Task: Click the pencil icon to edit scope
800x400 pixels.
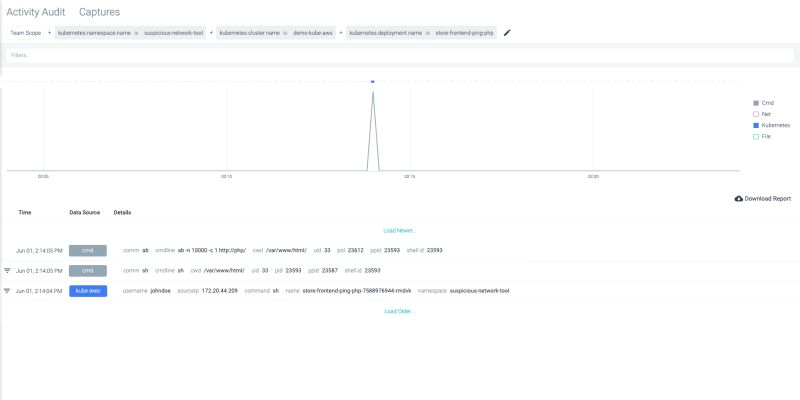Action: (507, 33)
